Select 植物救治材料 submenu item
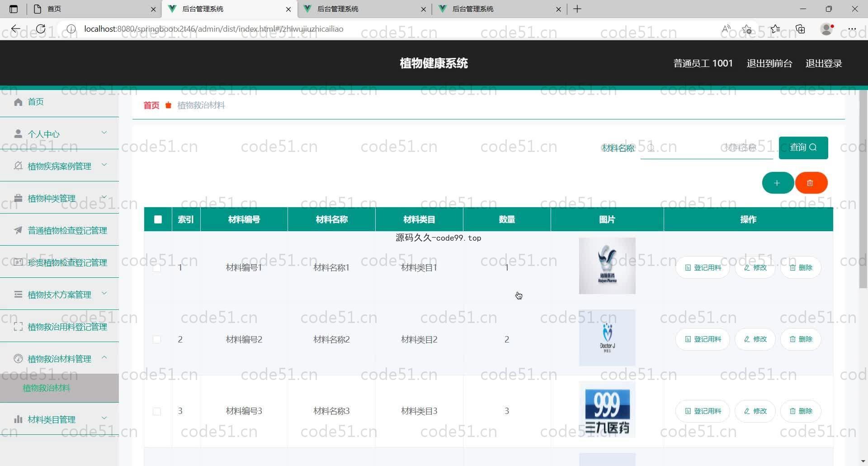The height and width of the screenshot is (466, 868). [59, 388]
